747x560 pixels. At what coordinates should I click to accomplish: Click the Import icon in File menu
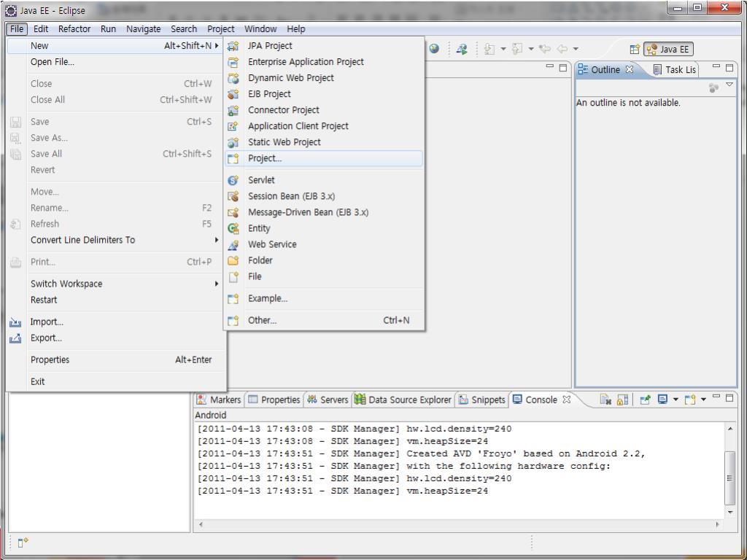(15, 322)
